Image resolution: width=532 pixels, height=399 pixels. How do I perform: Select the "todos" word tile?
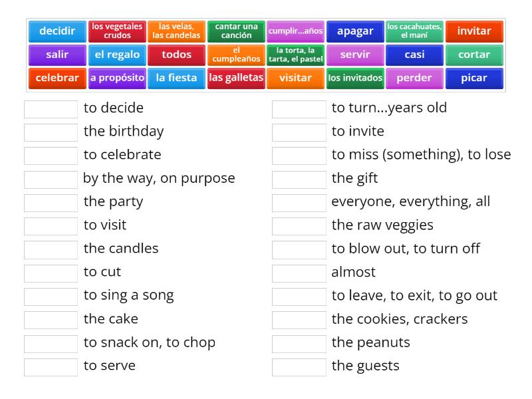(x=177, y=55)
